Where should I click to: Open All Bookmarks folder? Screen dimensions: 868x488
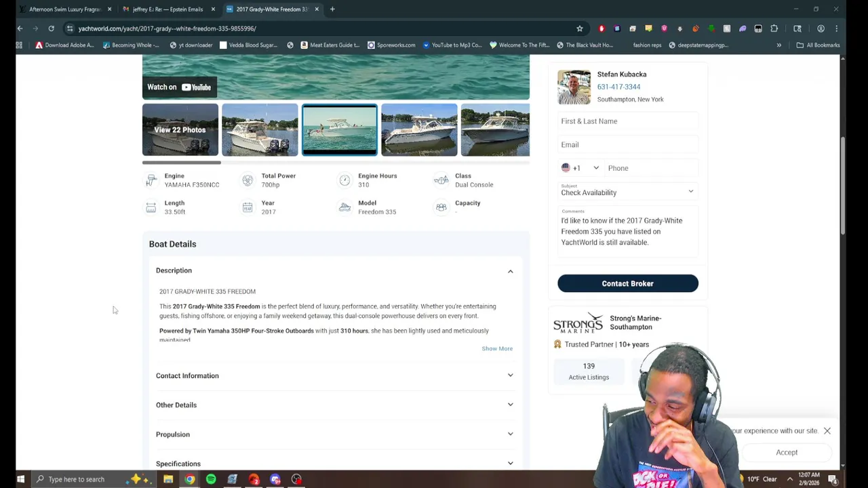coord(818,45)
